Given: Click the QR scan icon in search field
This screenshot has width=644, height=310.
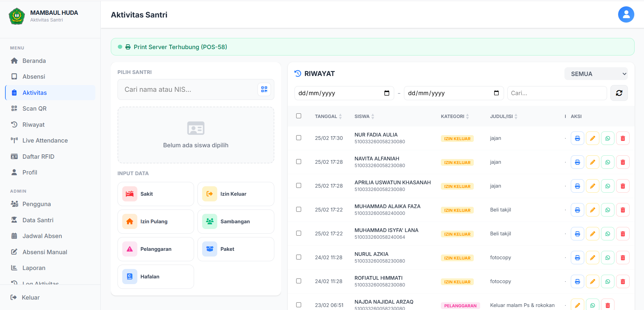Looking at the screenshot, I should coord(264,89).
